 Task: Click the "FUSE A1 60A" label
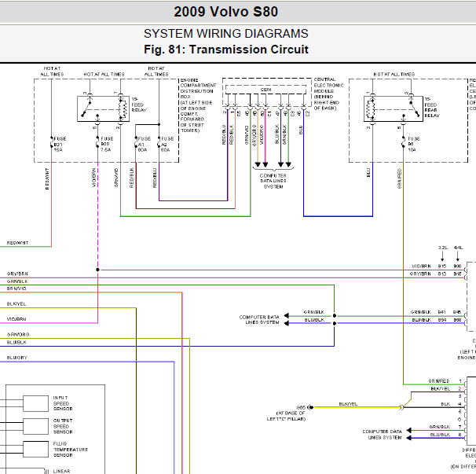tap(145, 145)
